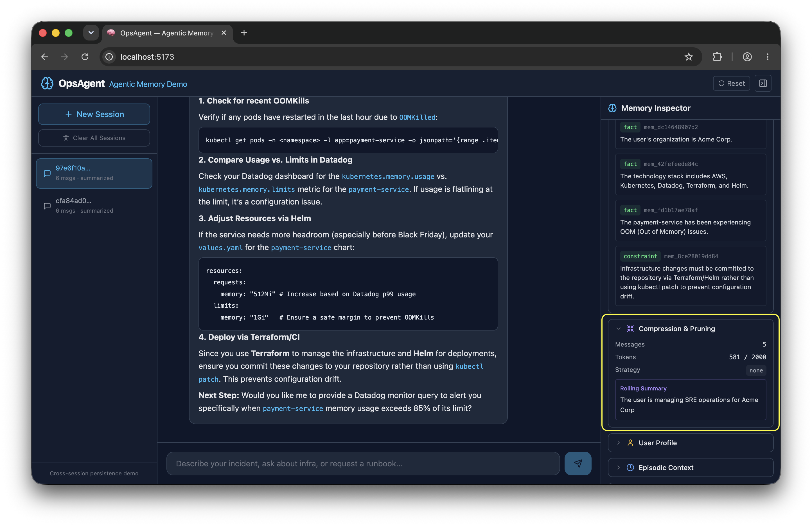Open the tab search dropdown arrow

click(x=91, y=33)
